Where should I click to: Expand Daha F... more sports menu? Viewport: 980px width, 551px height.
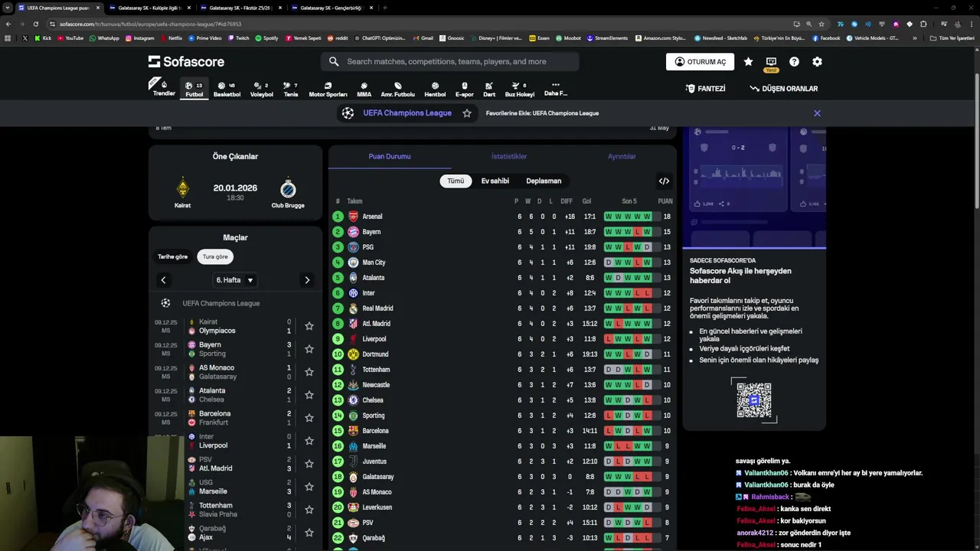556,89
